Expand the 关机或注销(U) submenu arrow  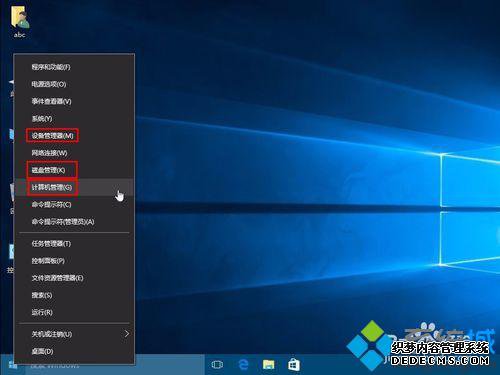[127, 334]
